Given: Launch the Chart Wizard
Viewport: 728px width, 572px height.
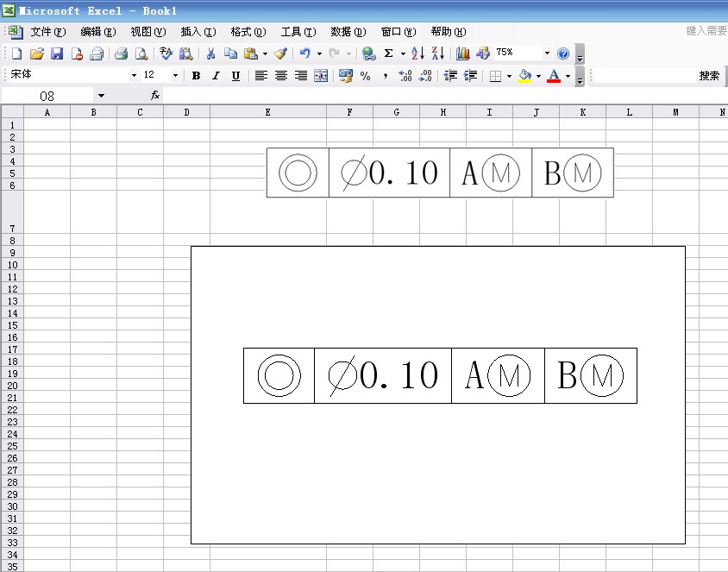Looking at the screenshot, I should (463, 53).
